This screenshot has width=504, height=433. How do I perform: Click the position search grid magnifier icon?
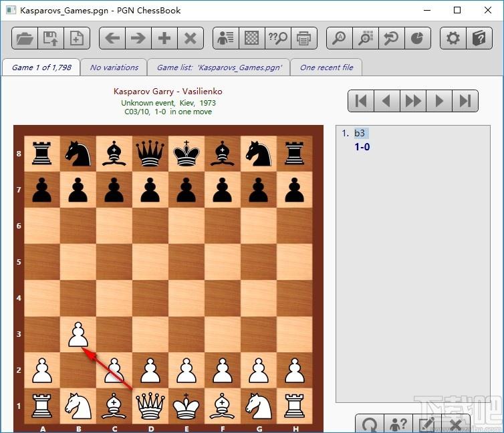click(366, 38)
